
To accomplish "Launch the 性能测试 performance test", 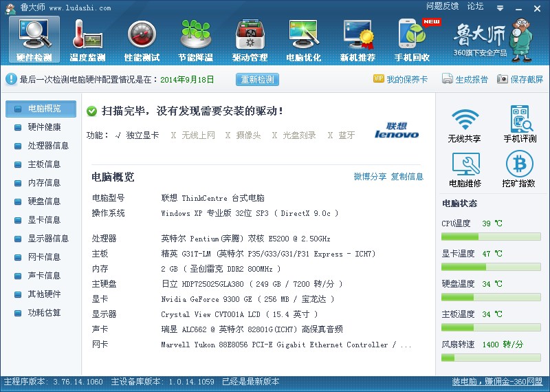I will [142, 41].
